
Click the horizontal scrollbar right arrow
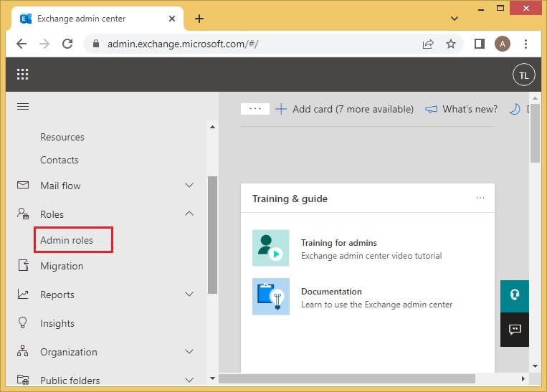coord(523,378)
